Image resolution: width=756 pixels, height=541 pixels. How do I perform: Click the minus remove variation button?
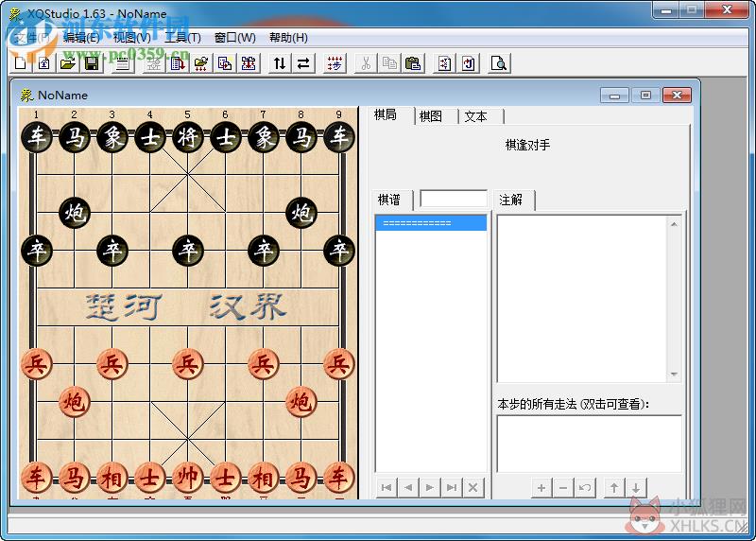coord(563,488)
